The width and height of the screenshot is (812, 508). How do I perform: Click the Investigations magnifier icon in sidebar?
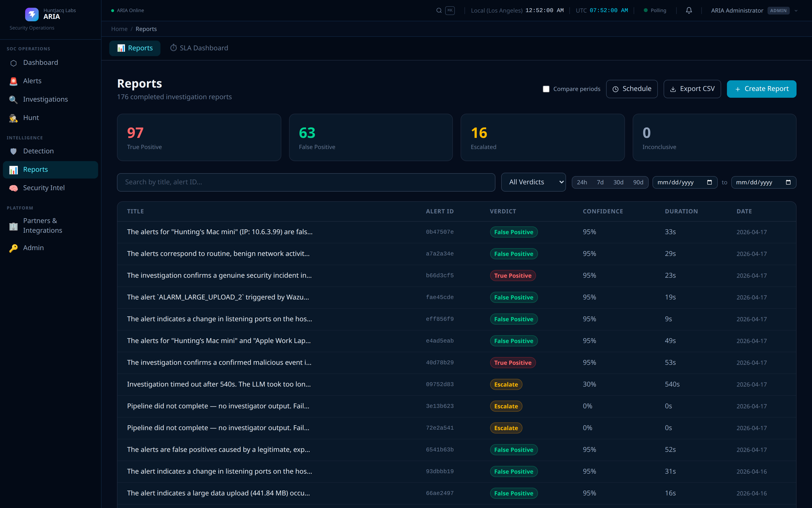[x=14, y=99]
